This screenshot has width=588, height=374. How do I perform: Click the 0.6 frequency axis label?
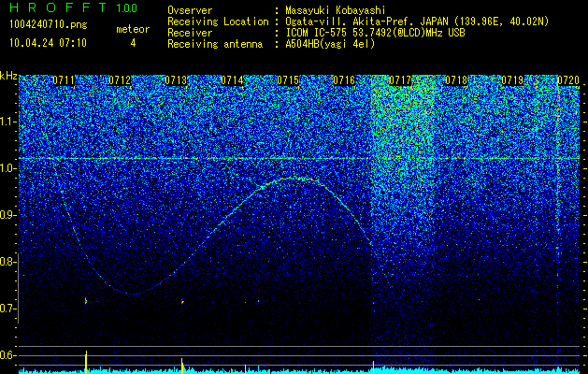(8, 355)
